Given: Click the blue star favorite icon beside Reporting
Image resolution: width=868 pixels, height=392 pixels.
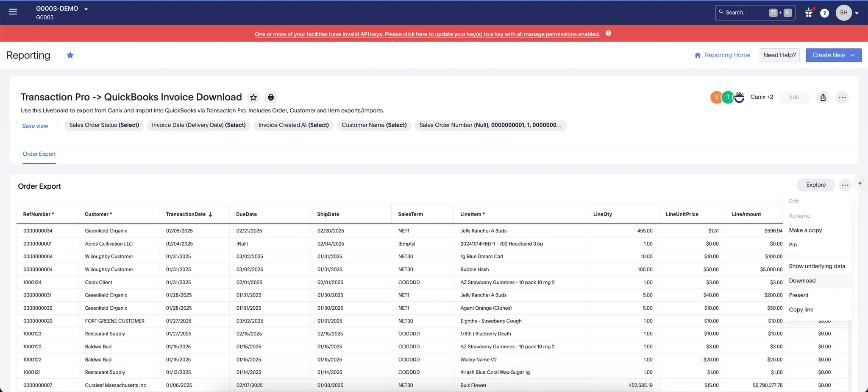Looking at the screenshot, I should tap(70, 55).
